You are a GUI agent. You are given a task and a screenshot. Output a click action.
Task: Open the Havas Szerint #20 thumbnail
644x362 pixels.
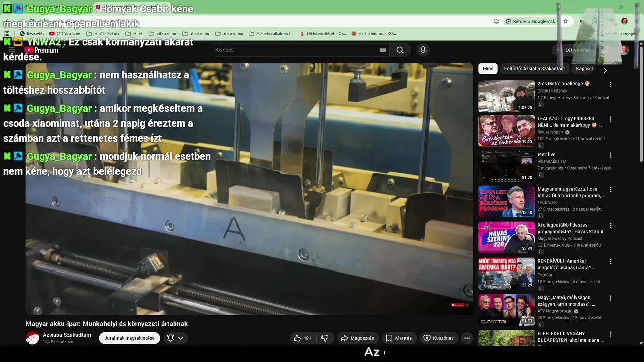[507, 237]
